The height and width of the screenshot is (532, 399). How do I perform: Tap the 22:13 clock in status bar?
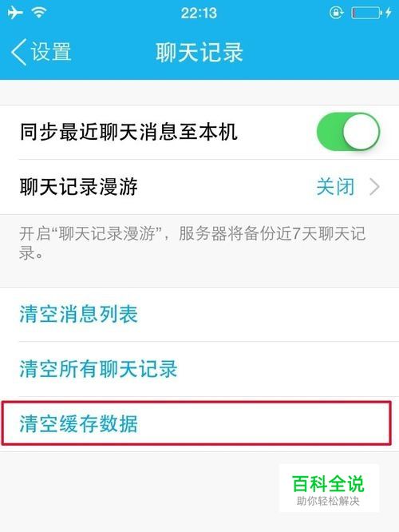pos(199,14)
